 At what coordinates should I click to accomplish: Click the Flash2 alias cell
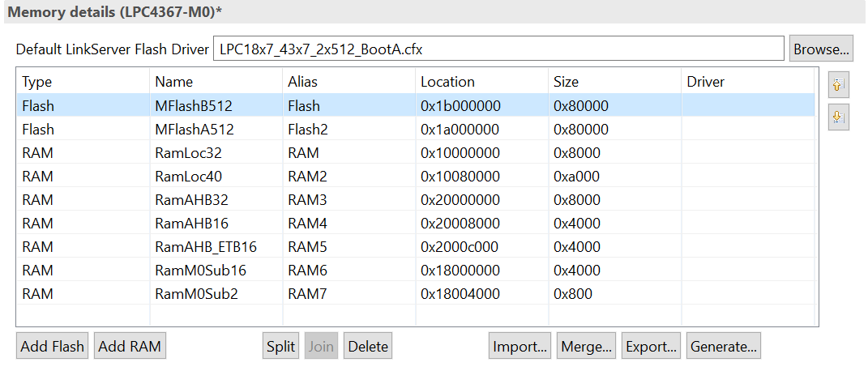(x=348, y=130)
